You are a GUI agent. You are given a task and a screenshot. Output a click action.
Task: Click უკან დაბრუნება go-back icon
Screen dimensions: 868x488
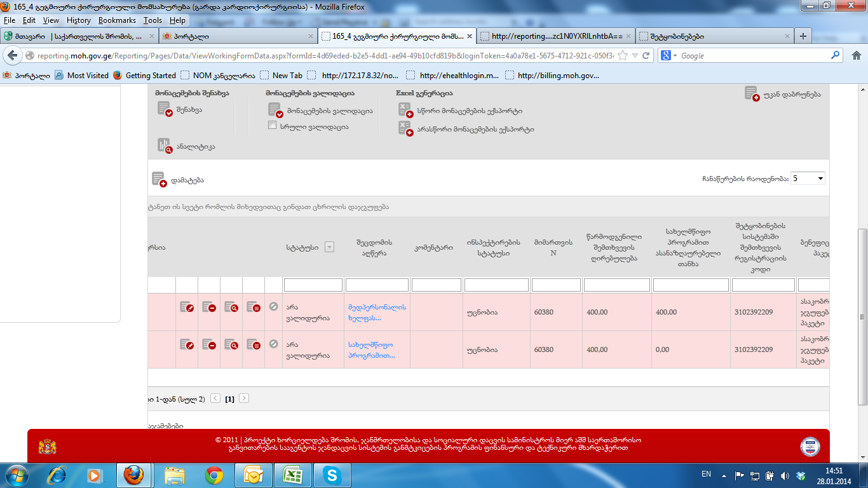click(752, 94)
